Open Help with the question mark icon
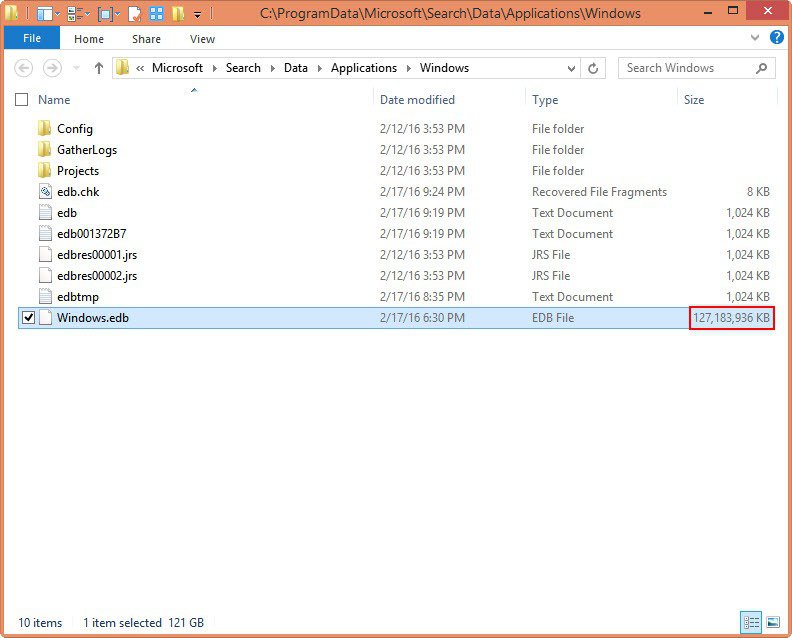792x638 pixels. click(777, 37)
